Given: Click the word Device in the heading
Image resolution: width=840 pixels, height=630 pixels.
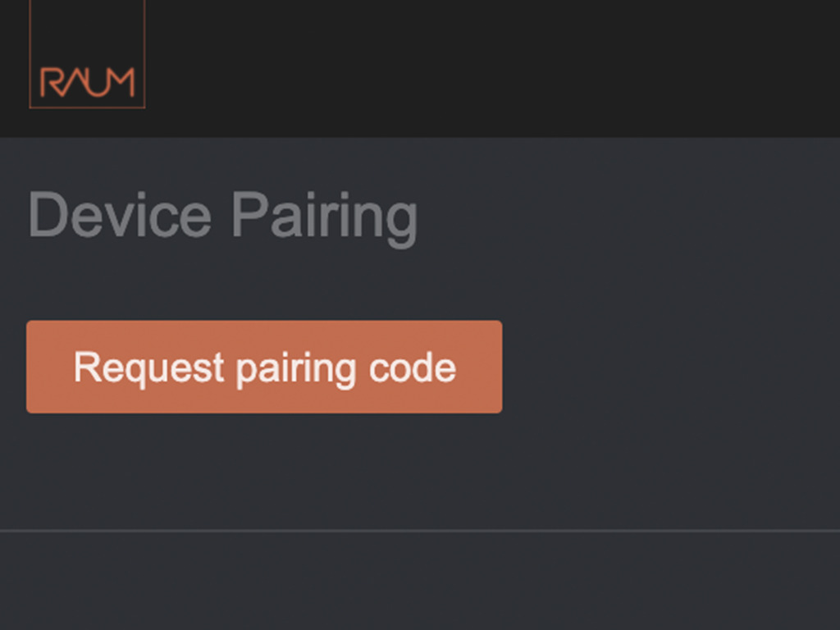Looking at the screenshot, I should (120, 214).
